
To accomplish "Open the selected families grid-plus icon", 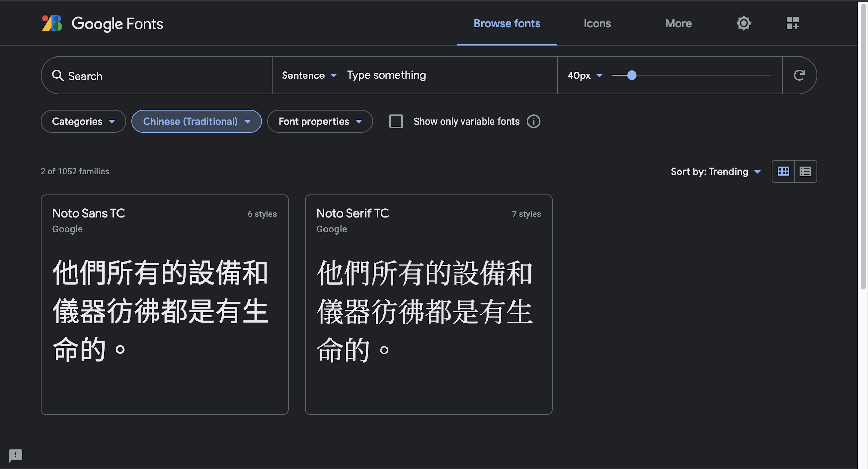I will click(x=792, y=23).
